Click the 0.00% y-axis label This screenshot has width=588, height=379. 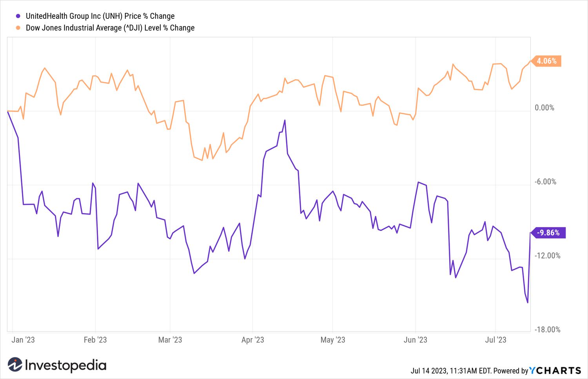click(544, 108)
